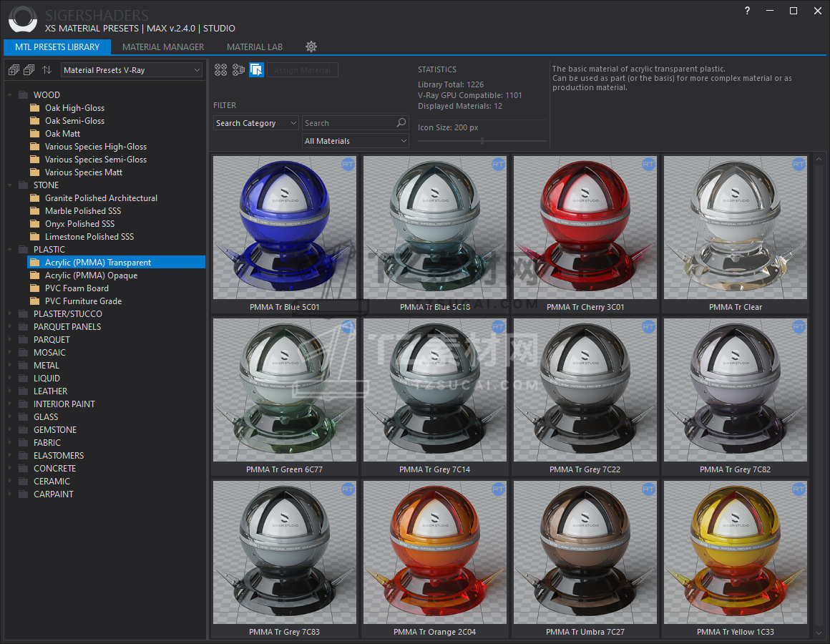Open Material Presets V-Ray library dropdown
The image size is (830, 644).
[x=132, y=70]
